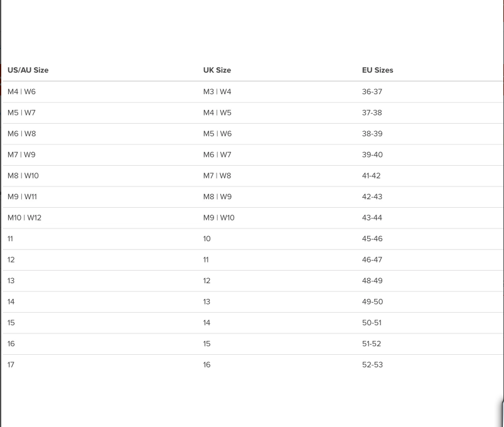Select the M3 | W4 UK size cell
This screenshot has width=504, height=427.
click(x=217, y=92)
